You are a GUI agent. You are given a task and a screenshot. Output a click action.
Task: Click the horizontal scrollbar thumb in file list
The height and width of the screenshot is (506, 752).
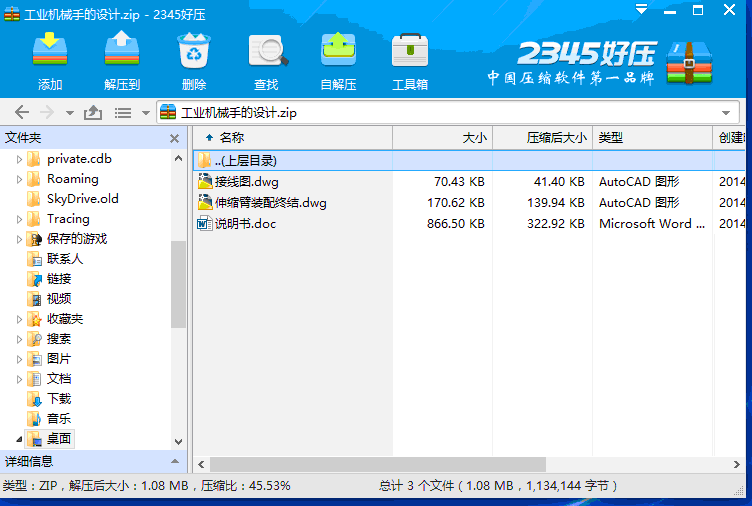tap(378, 464)
